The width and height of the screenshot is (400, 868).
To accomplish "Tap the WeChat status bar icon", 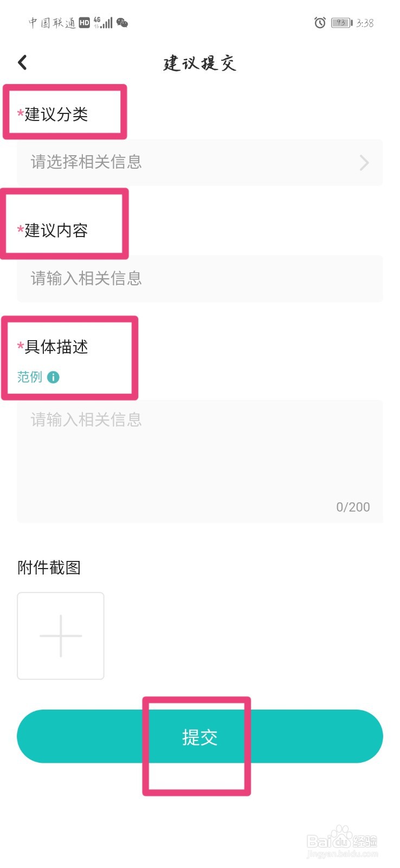I will [x=122, y=23].
